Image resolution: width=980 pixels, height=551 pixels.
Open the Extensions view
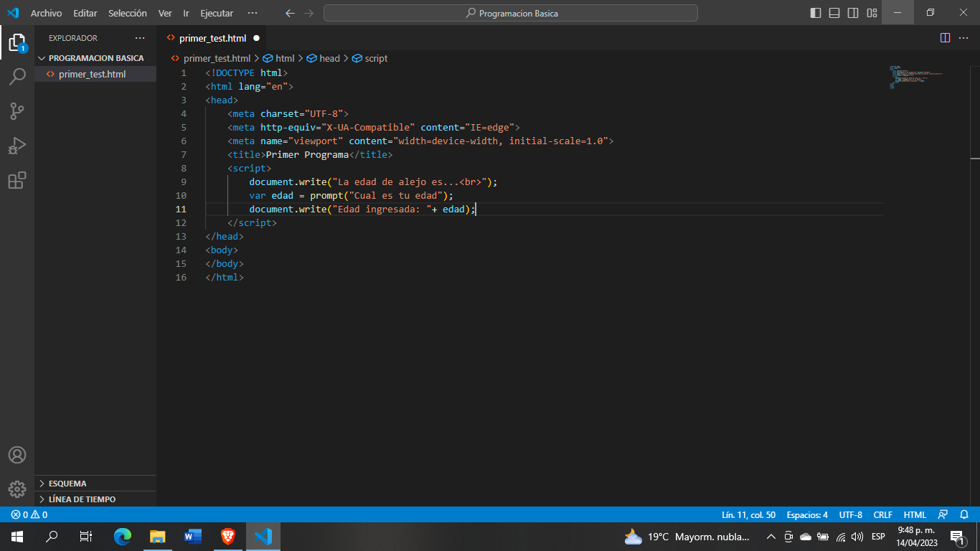click(17, 180)
